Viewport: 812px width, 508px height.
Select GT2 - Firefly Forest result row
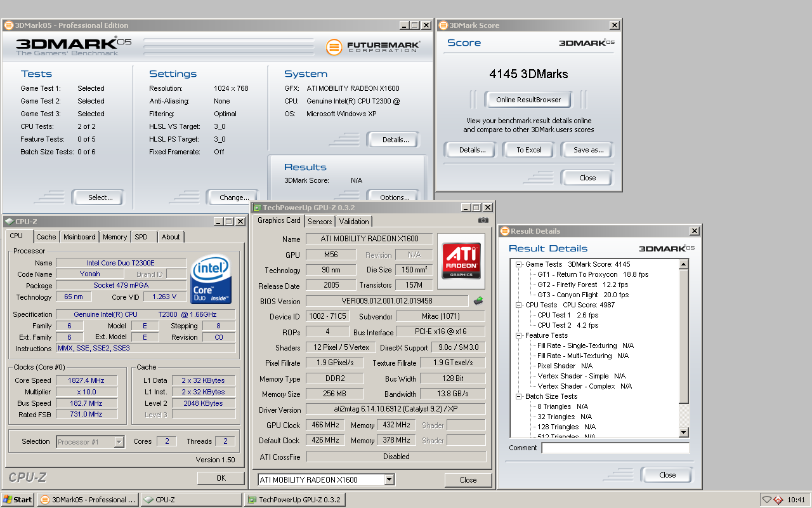pos(582,284)
